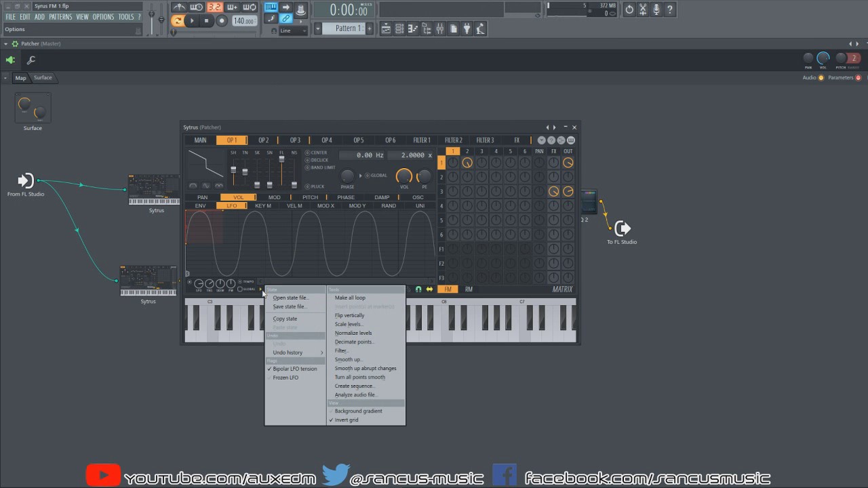Viewport: 868px width, 488px height.
Task: Open the FILE menu
Action: point(10,17)
